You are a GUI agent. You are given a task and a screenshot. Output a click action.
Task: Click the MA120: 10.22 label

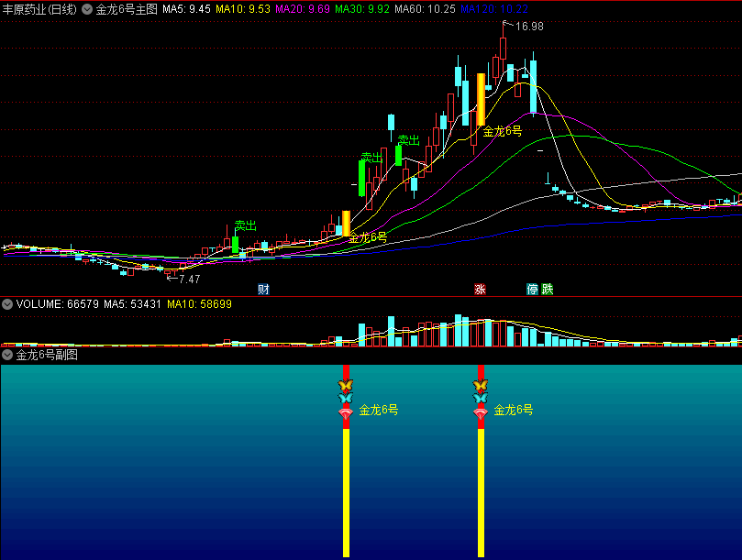click(x=494, y=9)
